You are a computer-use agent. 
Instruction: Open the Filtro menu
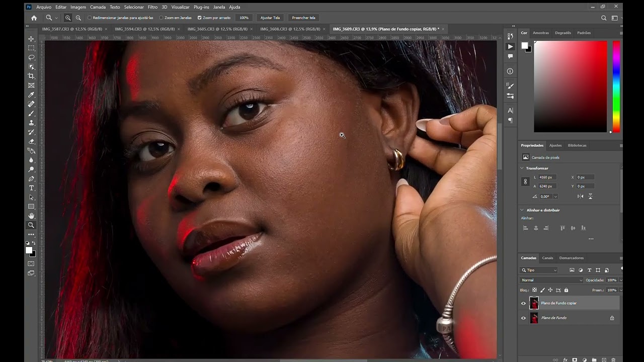(152, 7)
